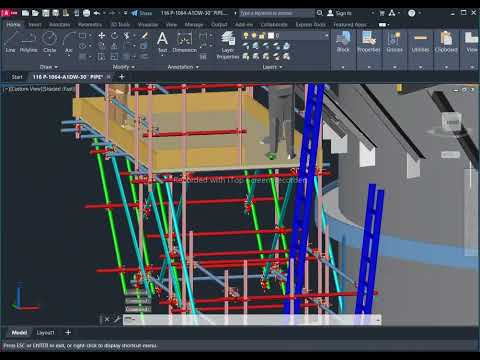Add a new drawing tab with plus

point(122,77)
